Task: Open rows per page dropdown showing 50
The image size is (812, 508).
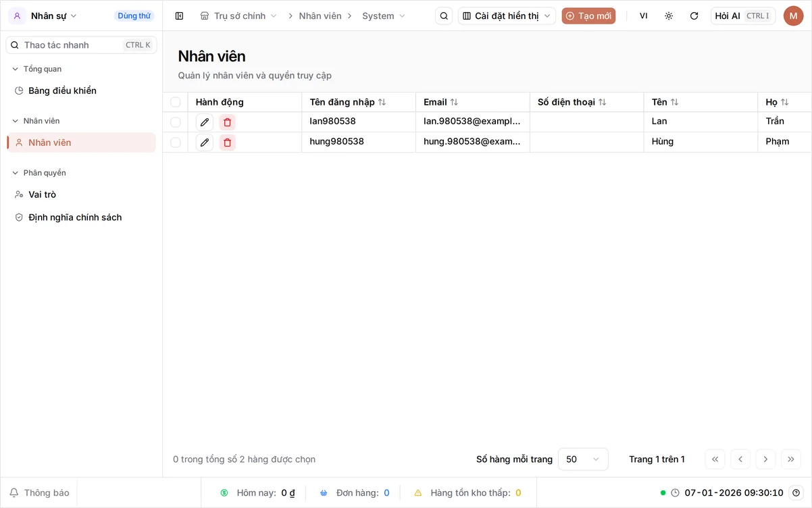Action: [x=583, y=459]
